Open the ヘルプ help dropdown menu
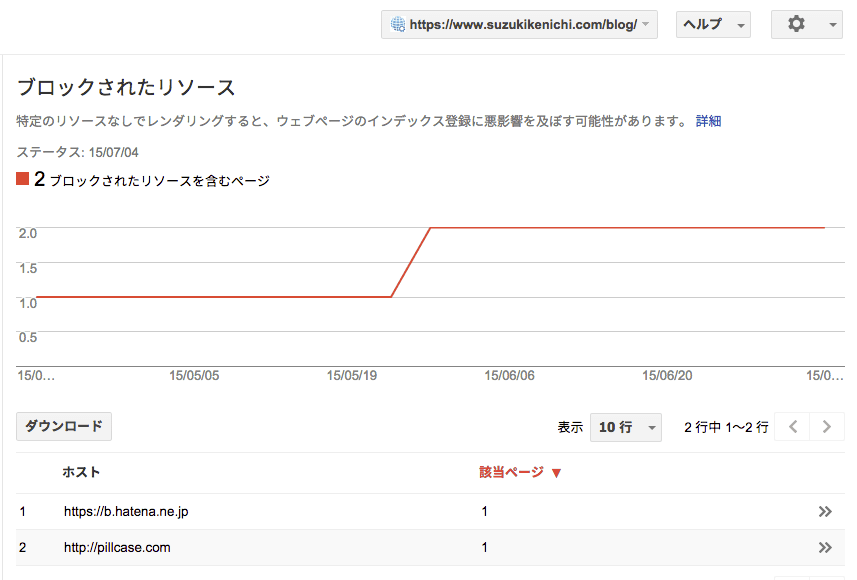Screen dimensions: 857x580 tap(713, 25)
